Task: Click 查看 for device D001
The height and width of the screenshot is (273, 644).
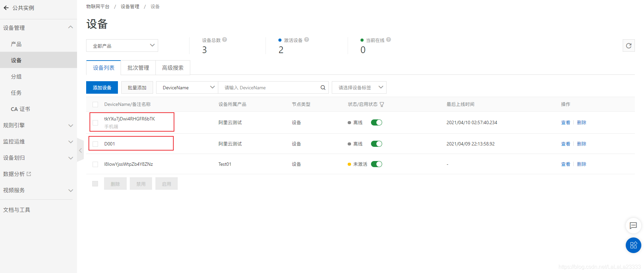Action: (x=566, y=144)
